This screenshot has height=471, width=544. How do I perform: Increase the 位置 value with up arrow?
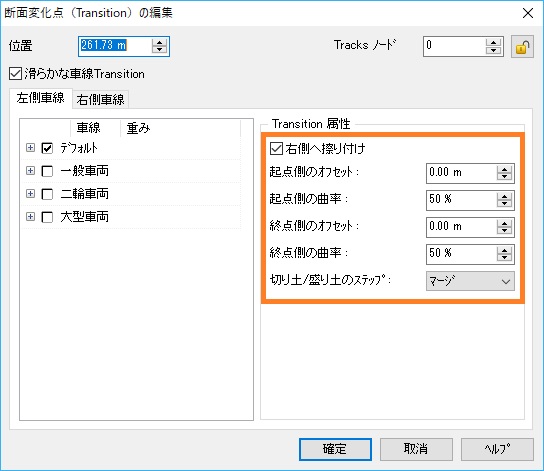[160, 43]
